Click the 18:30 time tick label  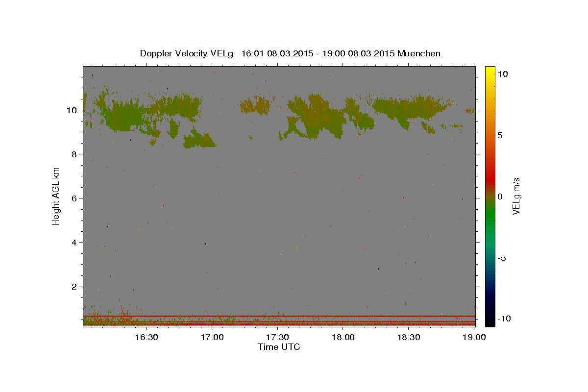click(x=409, y=337)
